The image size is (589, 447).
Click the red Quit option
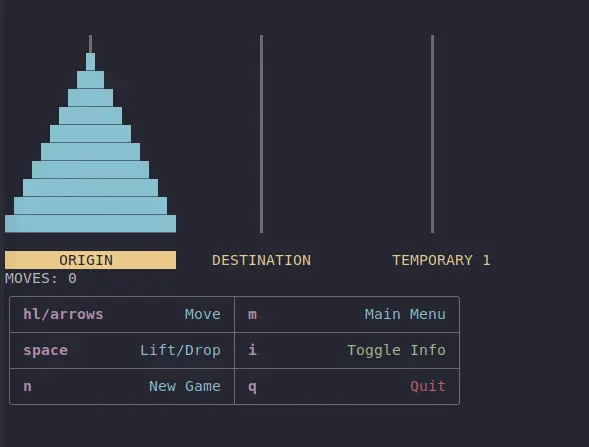(x=428, y=386)
